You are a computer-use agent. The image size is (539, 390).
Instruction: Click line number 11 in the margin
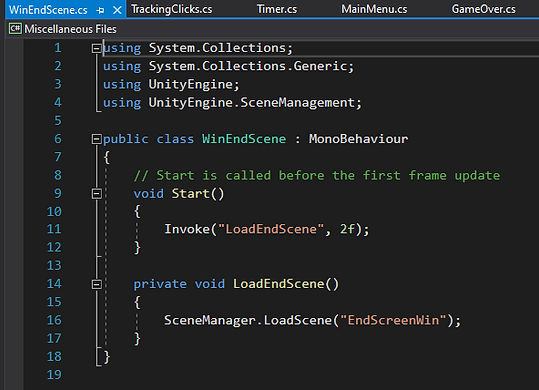tap(54, 229)
